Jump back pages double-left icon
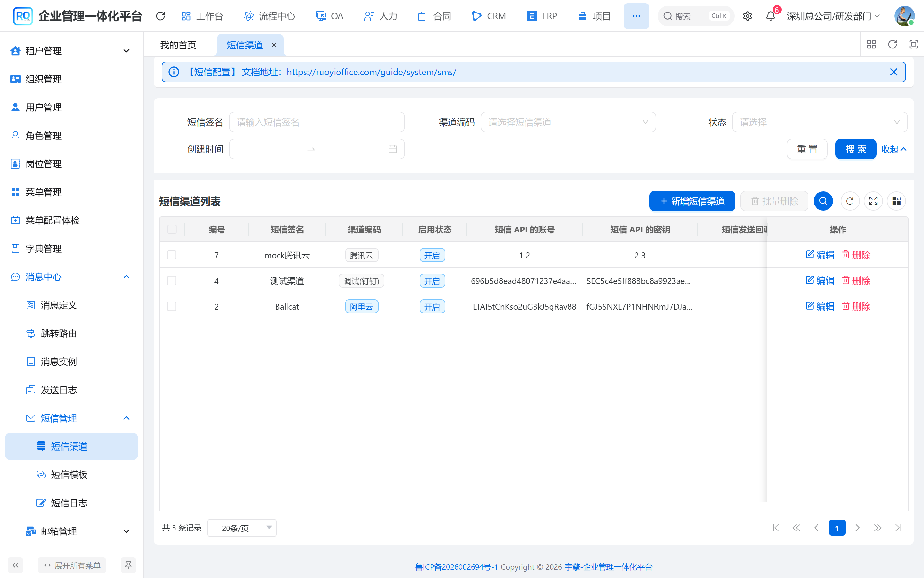Screen dimensions: 924x578 pyautogui.click(x=796, y=528)
